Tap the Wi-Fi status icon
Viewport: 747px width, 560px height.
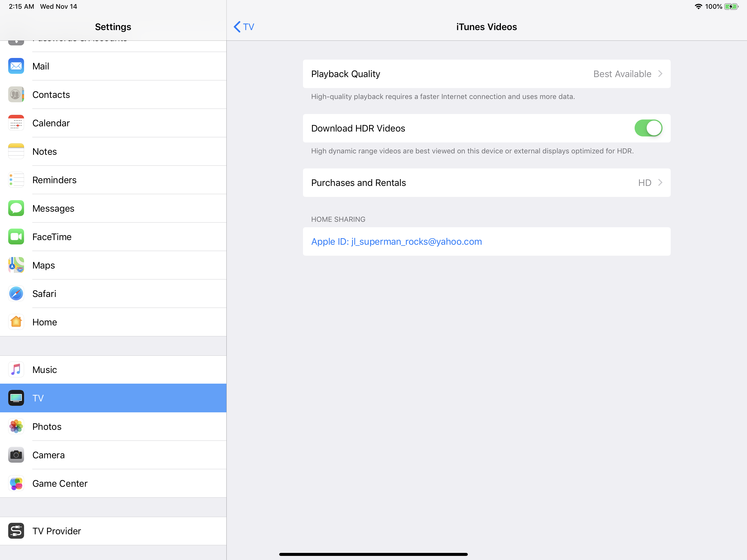[698, 6]
